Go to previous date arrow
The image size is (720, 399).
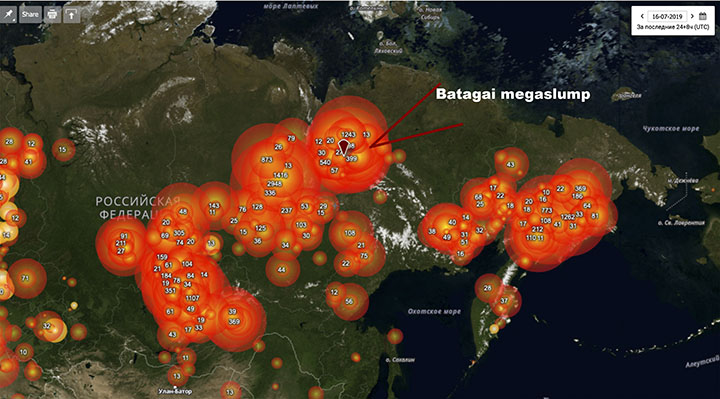[x=642, y=16]
